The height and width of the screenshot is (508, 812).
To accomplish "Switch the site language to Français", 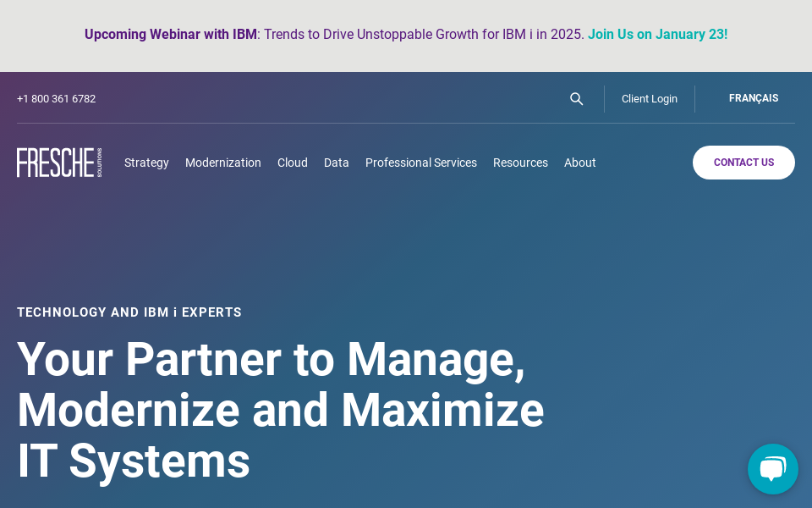I will [x=754, y=98].
